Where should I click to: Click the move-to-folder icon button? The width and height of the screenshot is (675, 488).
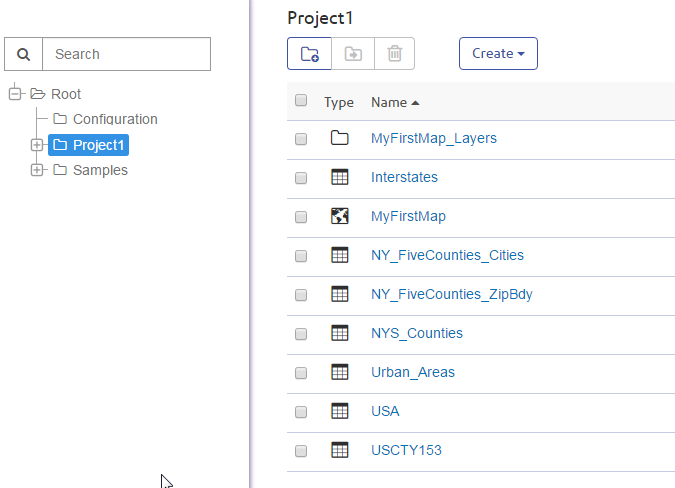click(353, 54)
